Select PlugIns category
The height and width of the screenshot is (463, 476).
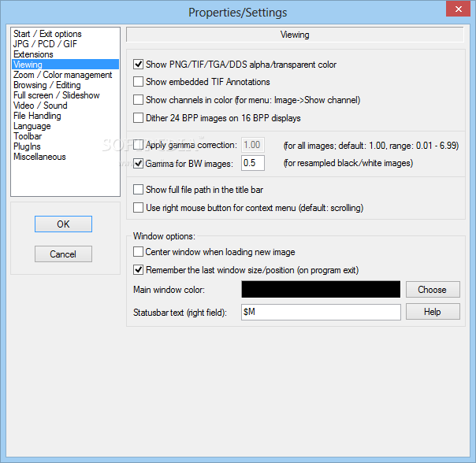point(65,146)
